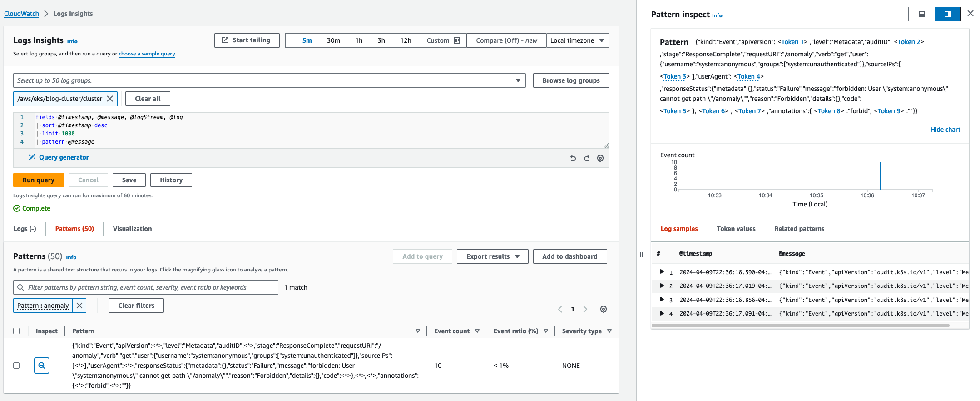
Task: Expand log sample row 1
Action: click(662, 272)
